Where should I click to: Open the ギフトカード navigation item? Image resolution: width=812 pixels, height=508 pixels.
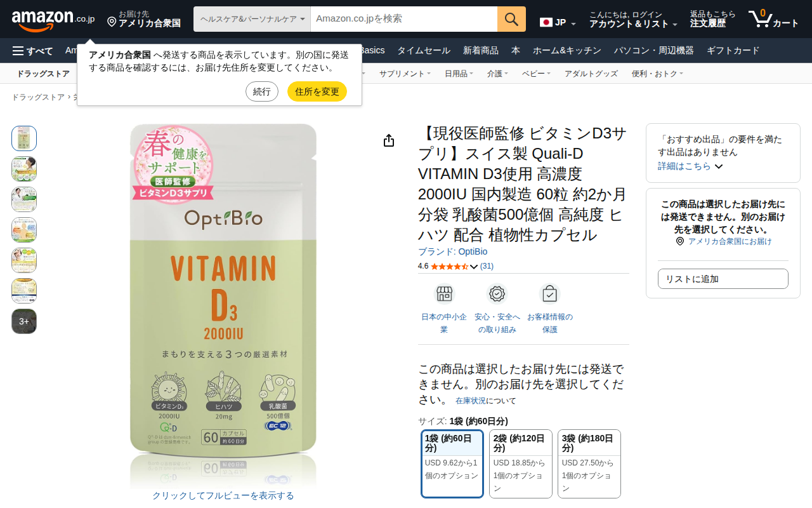[733, 50]
